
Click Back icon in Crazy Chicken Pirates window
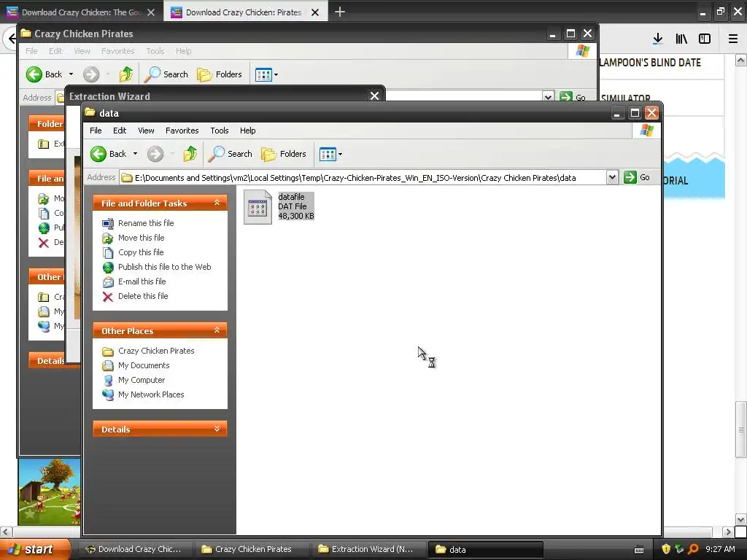(x=34, y=74)
